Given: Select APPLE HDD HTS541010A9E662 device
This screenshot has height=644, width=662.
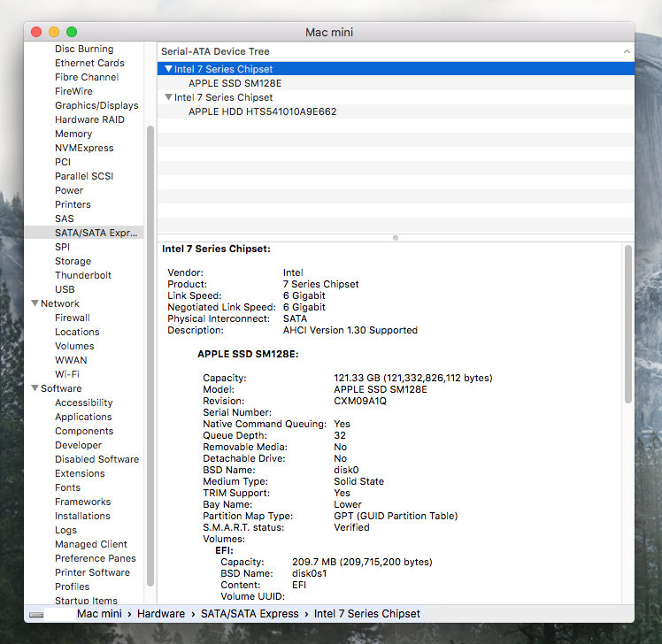Looking at the screenshot, I should pos(262,111).
